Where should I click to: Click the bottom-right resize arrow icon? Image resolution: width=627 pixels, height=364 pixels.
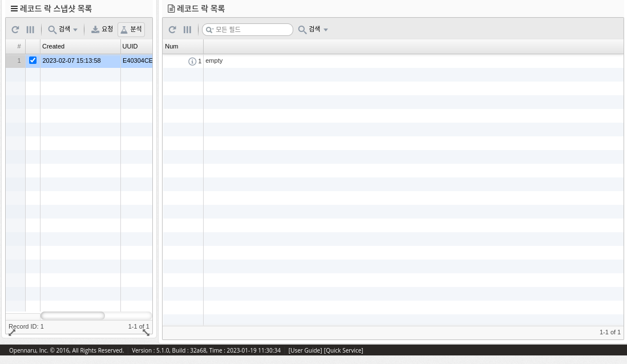pyautogui.click(x=146, y=332)
